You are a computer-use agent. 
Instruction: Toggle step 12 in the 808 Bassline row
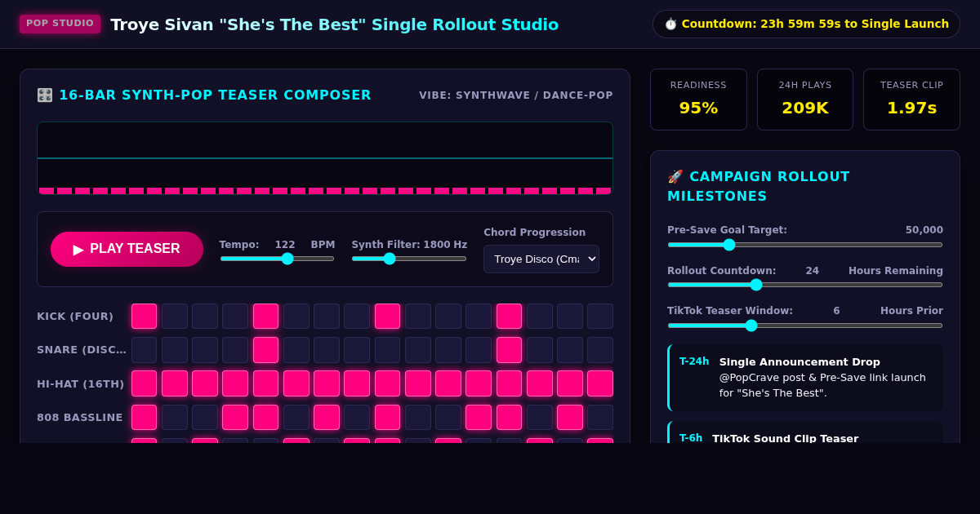coord(479,417)
